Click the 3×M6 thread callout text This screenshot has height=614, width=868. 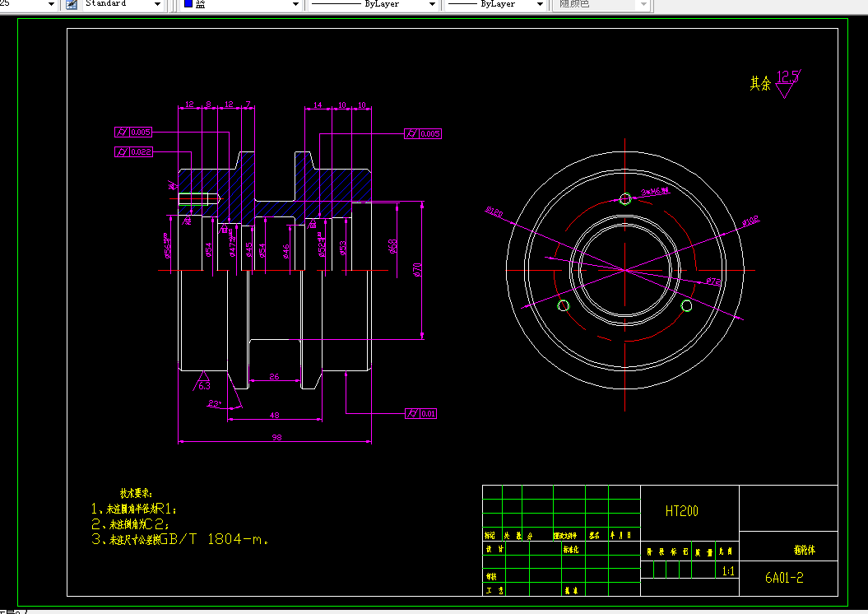[655, 192]
